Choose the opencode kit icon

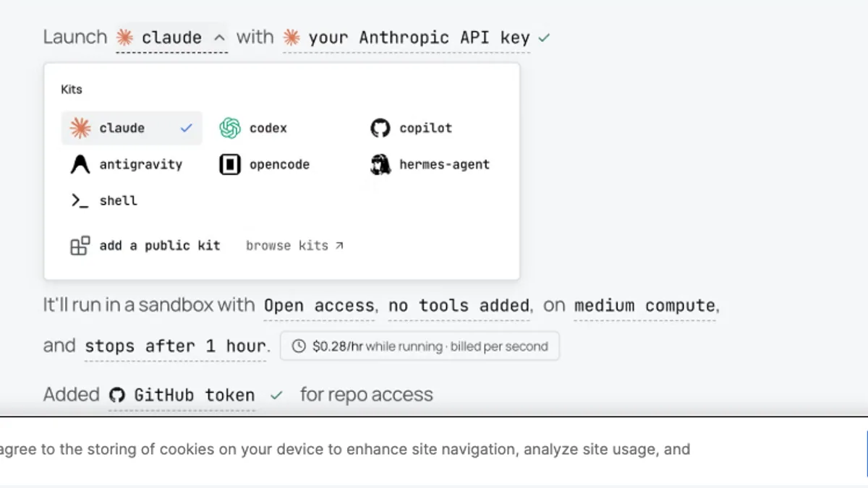click(230, 165)
